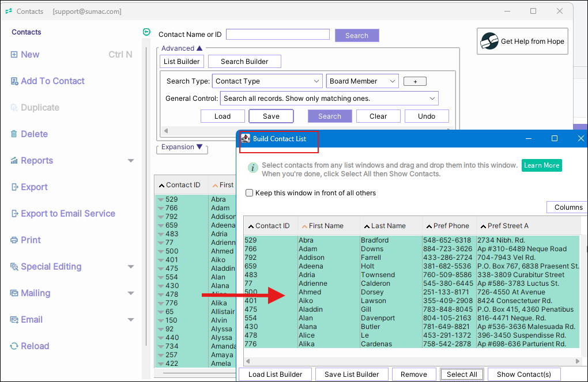Open the Board Member dropdown
Viewport: 588px width, 382px height.
click(x=362, y=81)
